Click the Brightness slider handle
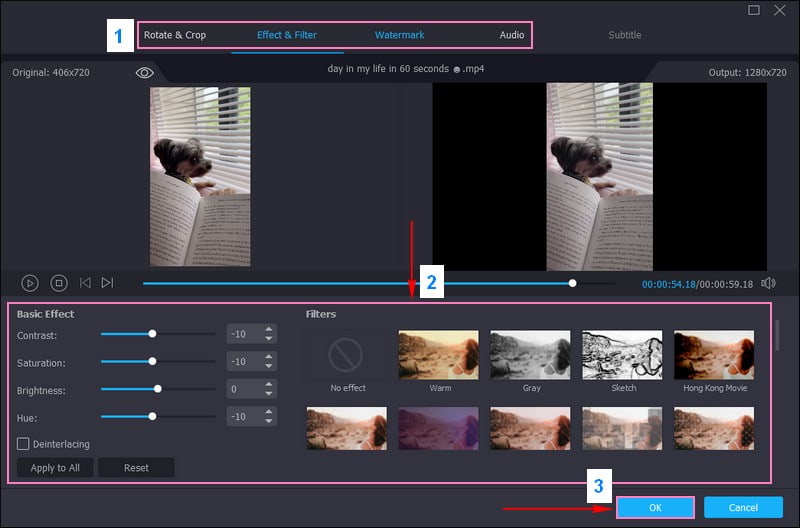 click(x=158, y=388)
